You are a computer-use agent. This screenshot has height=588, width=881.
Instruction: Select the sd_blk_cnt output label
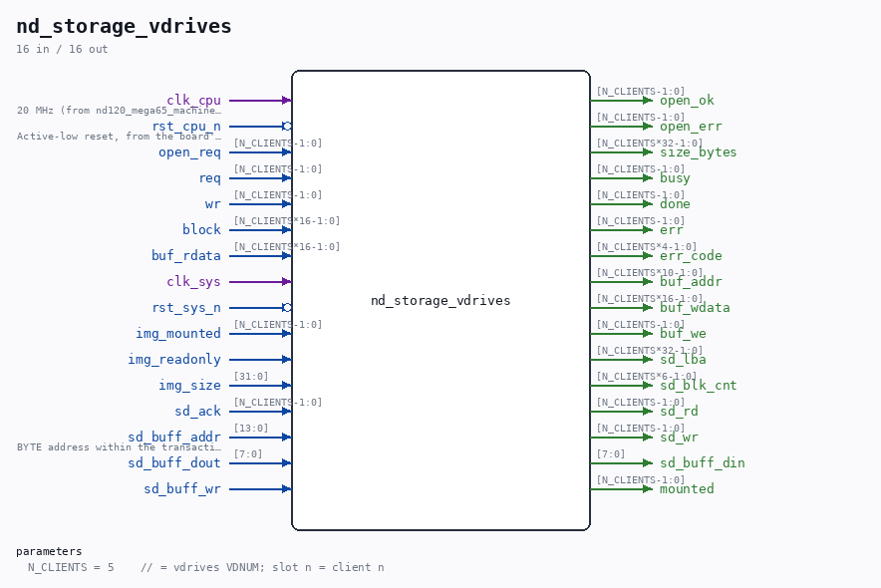tap(699, 385)
